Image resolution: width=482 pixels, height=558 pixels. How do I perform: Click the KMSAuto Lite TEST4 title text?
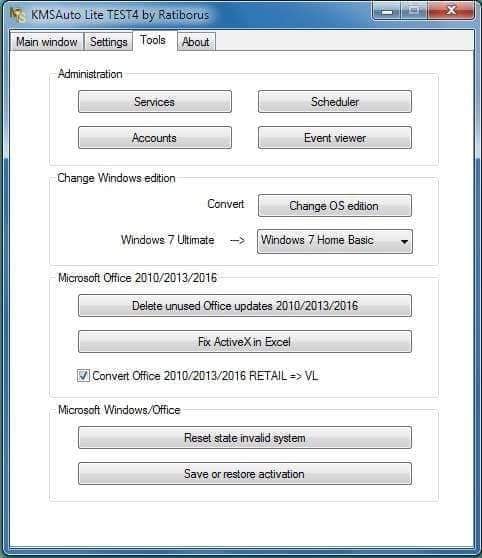point(120,15)
